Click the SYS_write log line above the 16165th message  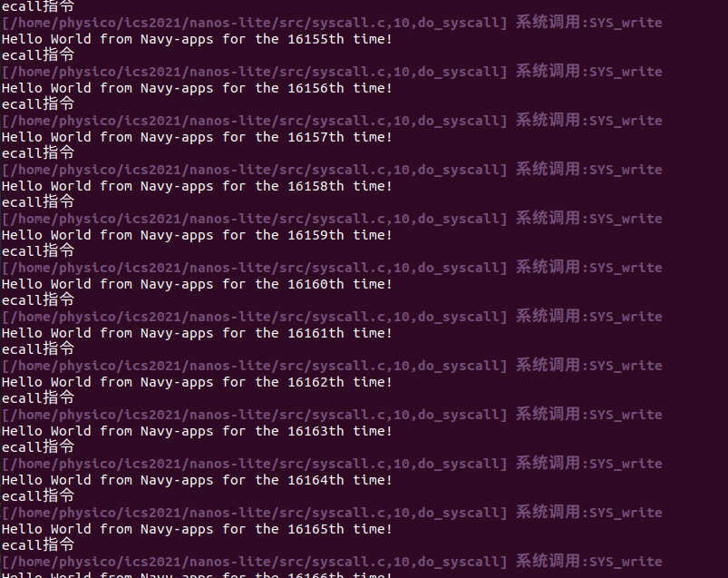click(332, 513)
